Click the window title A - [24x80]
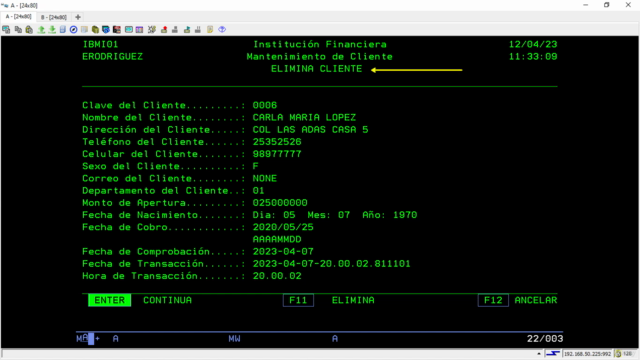This screenshot has width=640, height=360. pyautogui.click(x=24, y=5)
